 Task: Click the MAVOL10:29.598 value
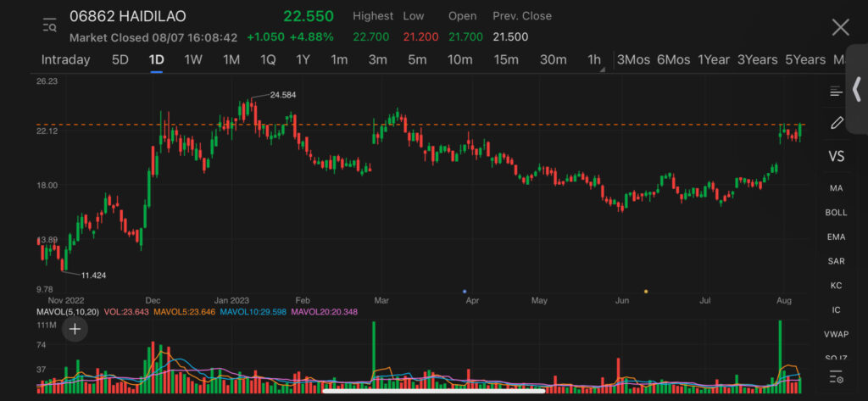click(253, 312)
